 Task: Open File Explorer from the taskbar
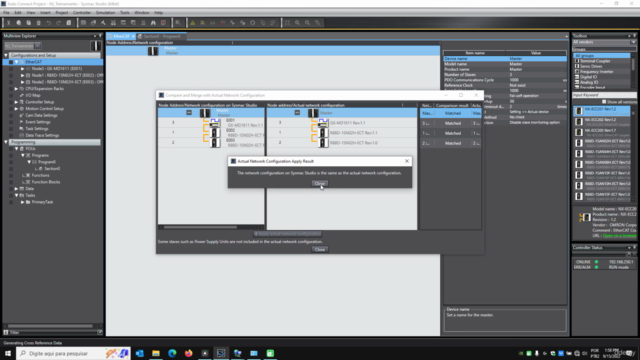[x=156, y=353]
